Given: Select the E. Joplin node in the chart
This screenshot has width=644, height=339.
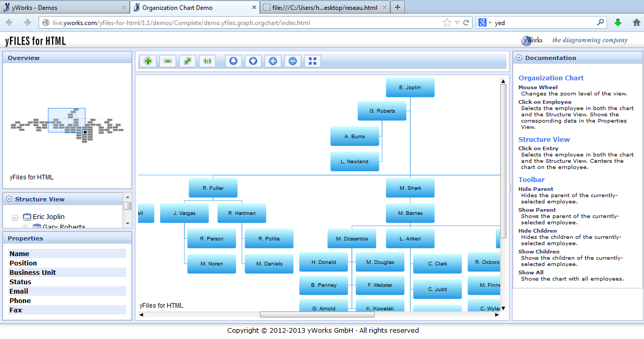Looking at the screenshot, I should pos(410,88).
